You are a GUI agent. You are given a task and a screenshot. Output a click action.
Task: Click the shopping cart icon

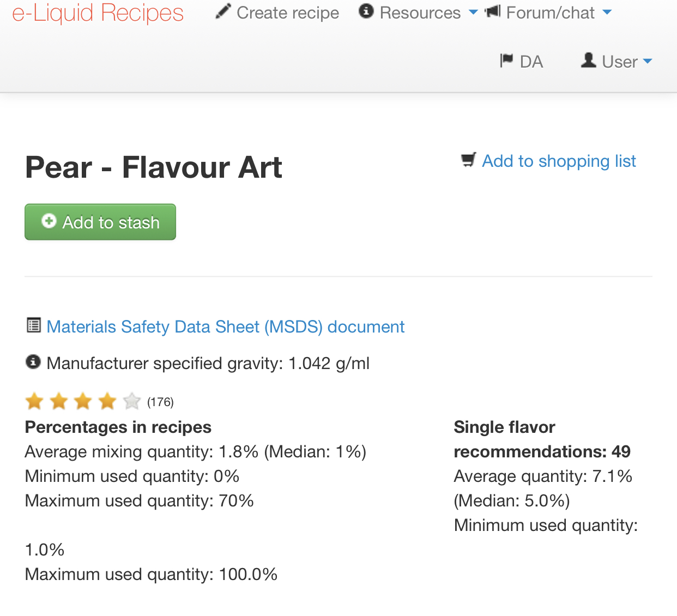tap(469, 160)
